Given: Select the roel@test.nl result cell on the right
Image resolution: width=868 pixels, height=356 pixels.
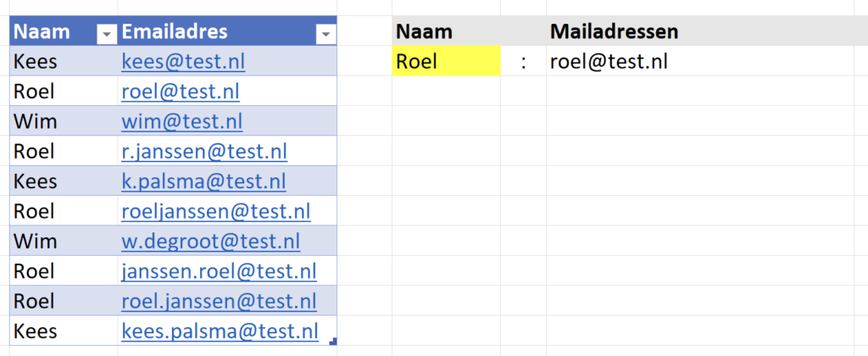Looking at the screenshot, I should [x=609, y=62].
